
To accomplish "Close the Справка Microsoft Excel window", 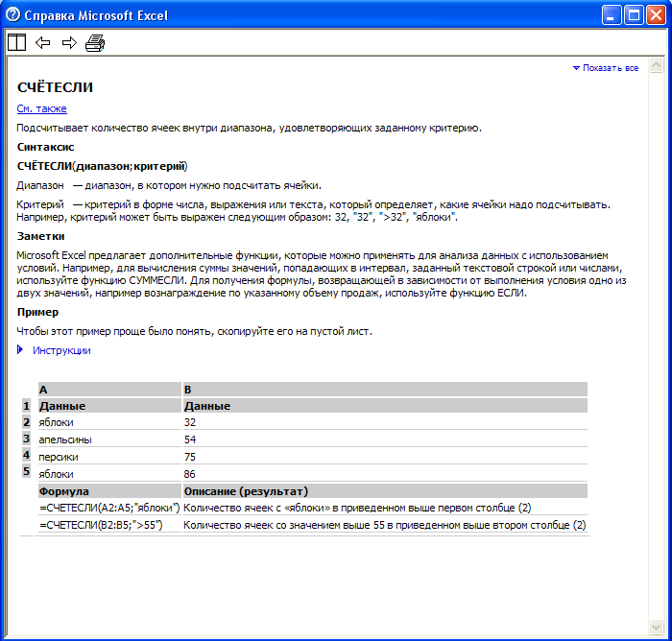I will pos(656,15).
